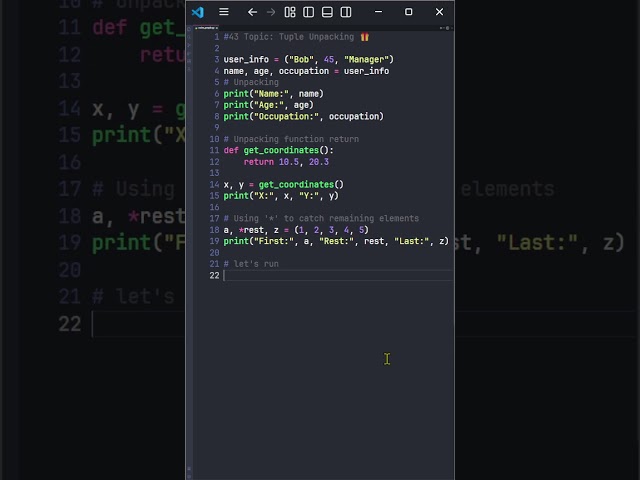
Task: Click the gift emoji on line 1
Action: point(364,37)
